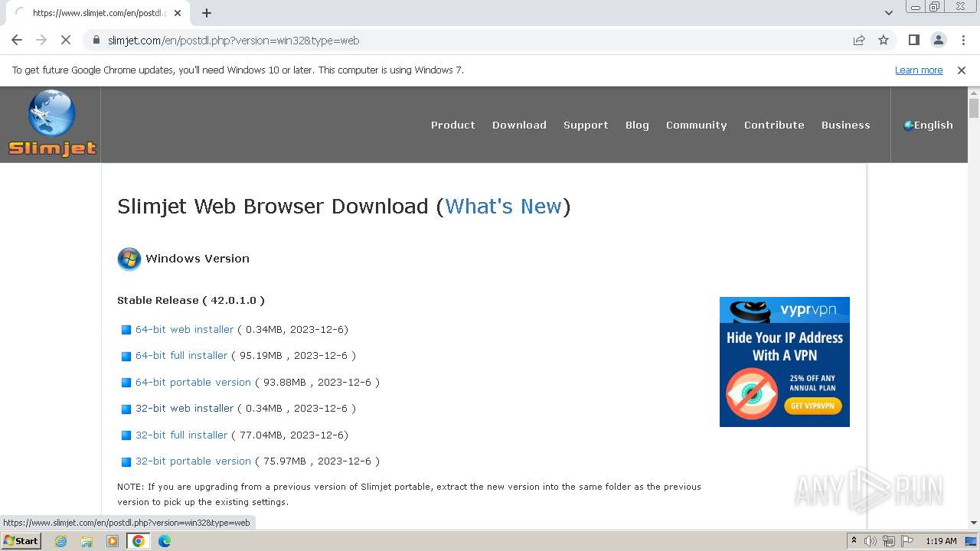
Task: Dismiss the Chrome update notice
Action: tap(961, 70)
